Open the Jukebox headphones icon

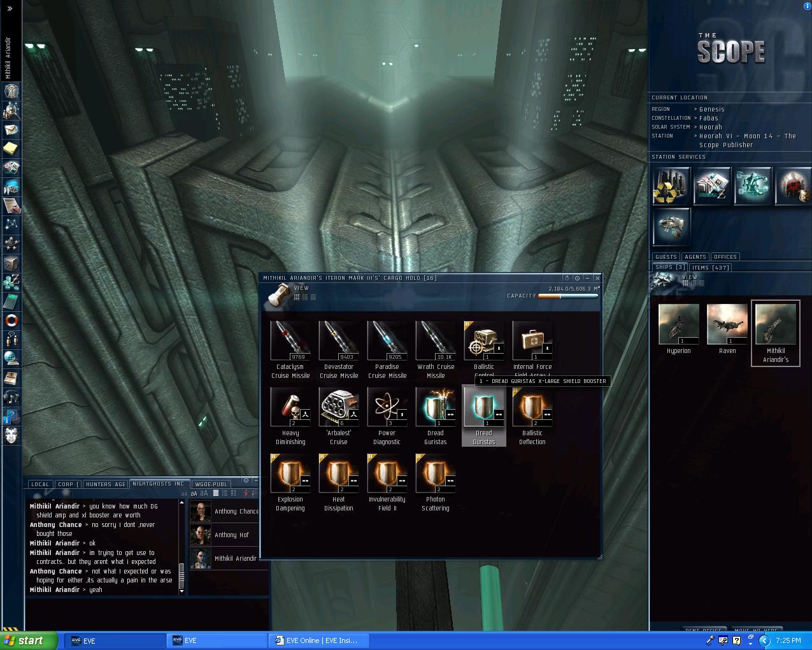(11, 397)
